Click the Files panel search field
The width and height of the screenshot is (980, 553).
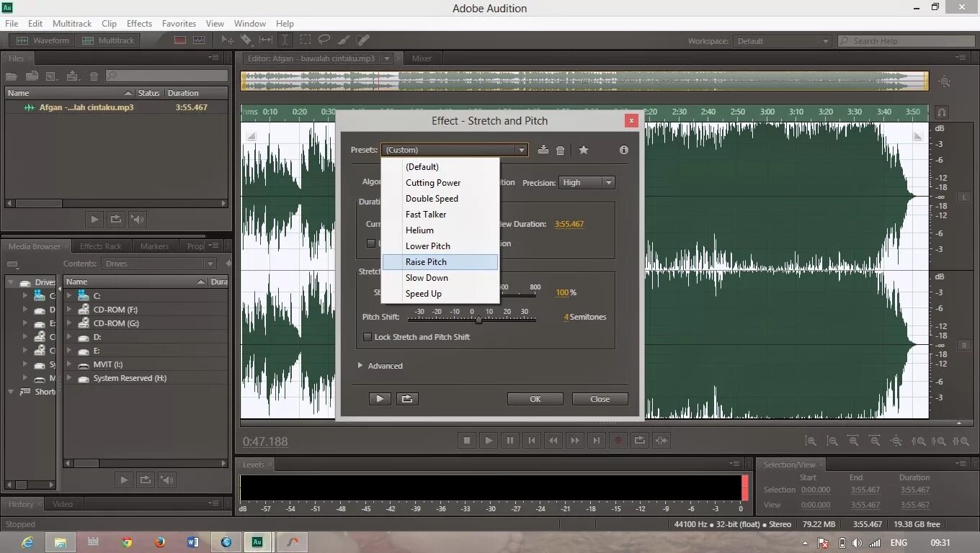pyautogui.click(x=167, y=76)
